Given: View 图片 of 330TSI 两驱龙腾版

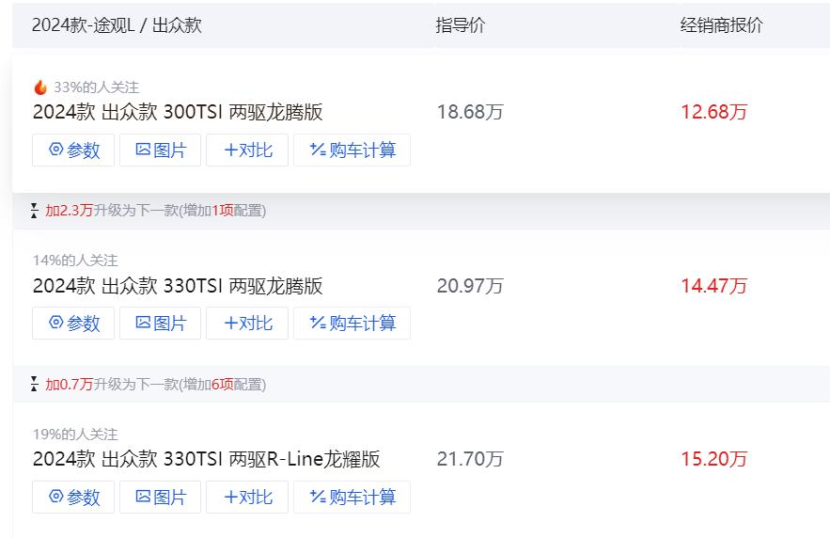Looking at the screenshot, I should coord(160,323).
